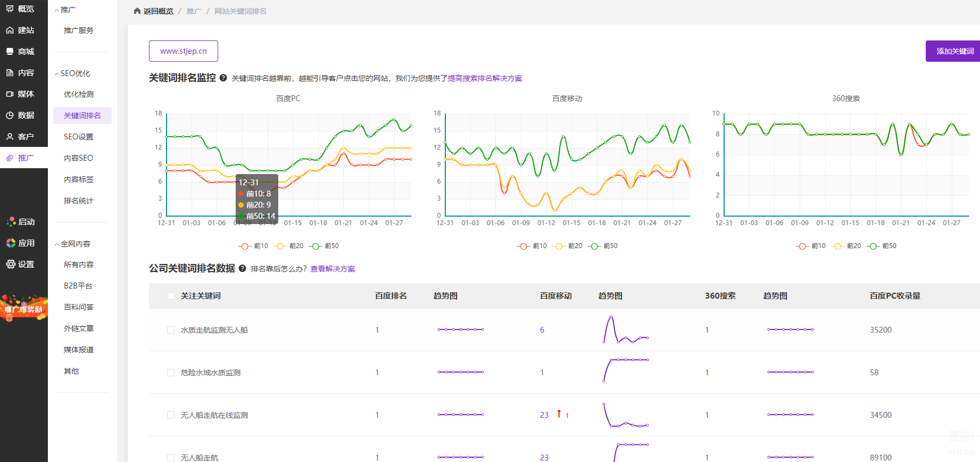
Task: Toggle the select-all 关注关键词 header checkbox
Action: (x=171, y=296)
